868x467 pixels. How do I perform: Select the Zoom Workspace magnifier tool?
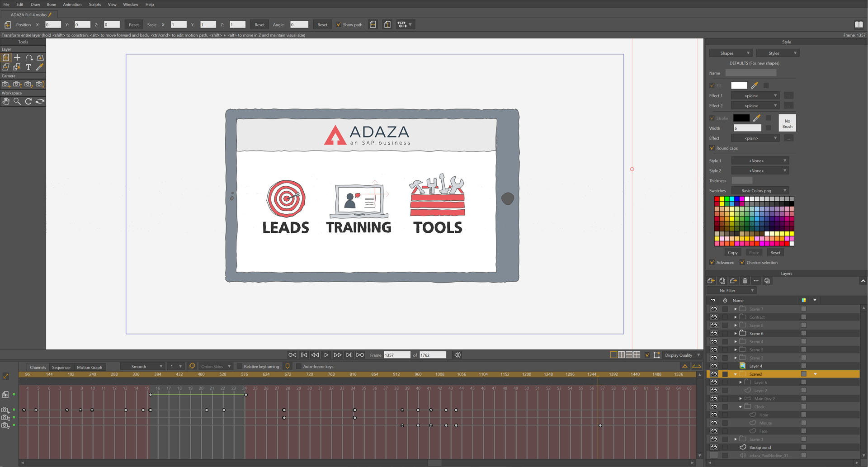point(17,101)
